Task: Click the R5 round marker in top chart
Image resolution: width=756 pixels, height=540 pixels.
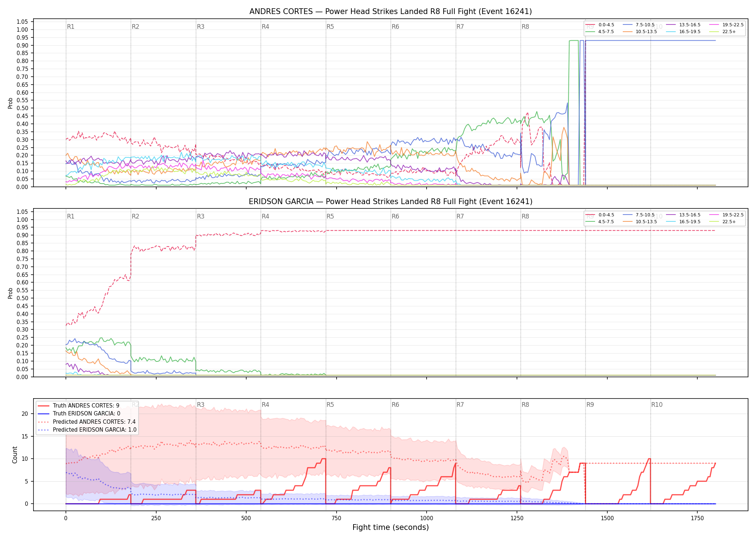Action: click(330, 27)
